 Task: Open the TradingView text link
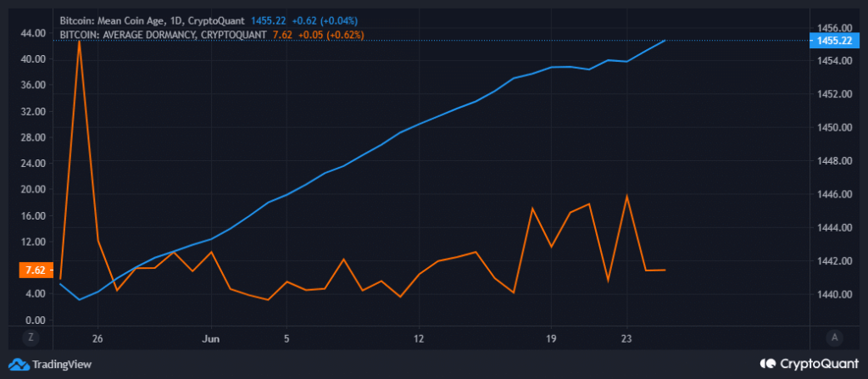[62, 365]
